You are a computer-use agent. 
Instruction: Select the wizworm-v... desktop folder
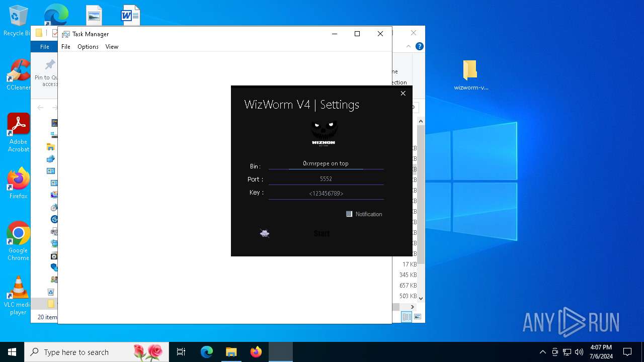tap(471, 75)
